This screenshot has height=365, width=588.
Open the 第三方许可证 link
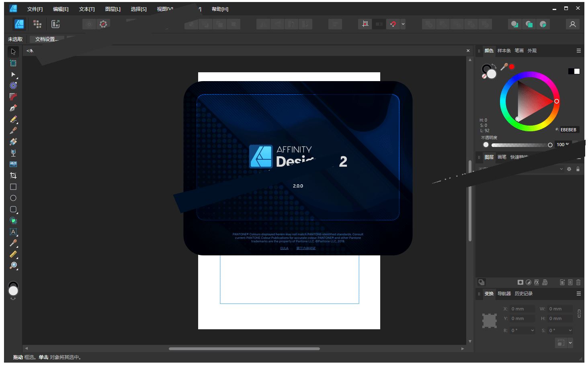click(306, 248)
